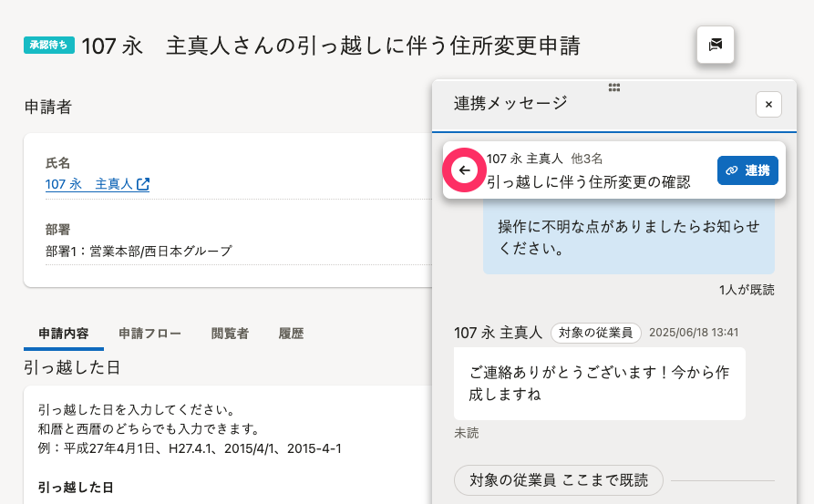Viewport: 814px width, 504px height.
Task: Click the thread title 引っ越しに伴う住所変更の確認
Action: click(x=588, y=181)
